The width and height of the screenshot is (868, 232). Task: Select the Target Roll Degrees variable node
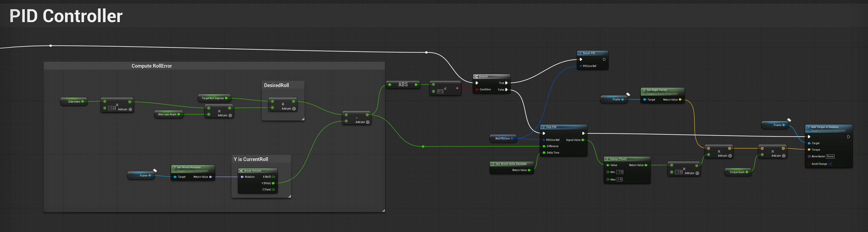pyautogui.click(x=214, y=98)
